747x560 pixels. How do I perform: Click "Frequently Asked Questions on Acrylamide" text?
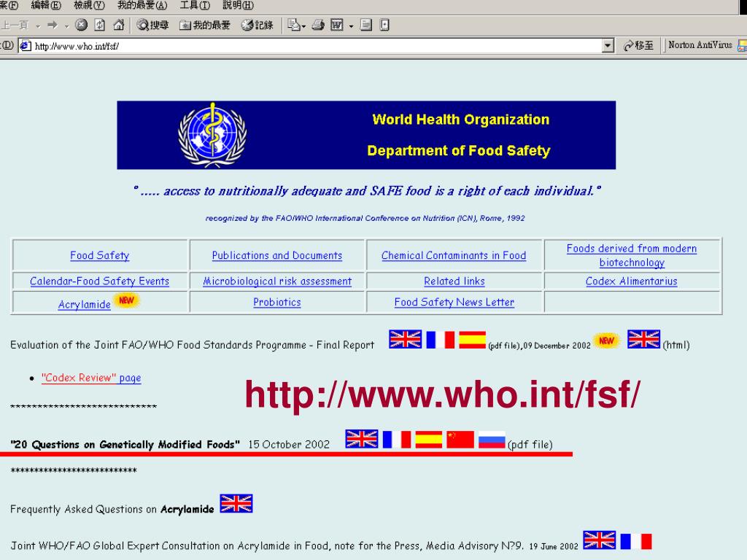pyautogui.click(x=112, y=509)
